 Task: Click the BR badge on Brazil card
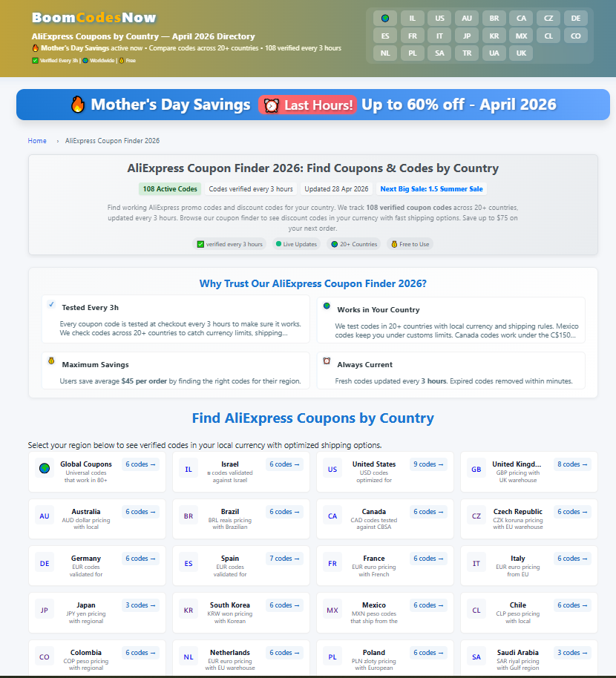pos(189,516)
